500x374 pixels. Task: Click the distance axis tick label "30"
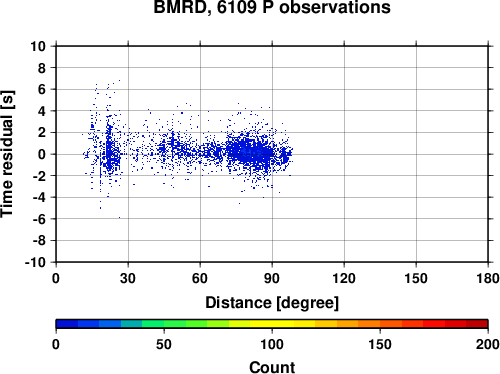pos(128,278)
